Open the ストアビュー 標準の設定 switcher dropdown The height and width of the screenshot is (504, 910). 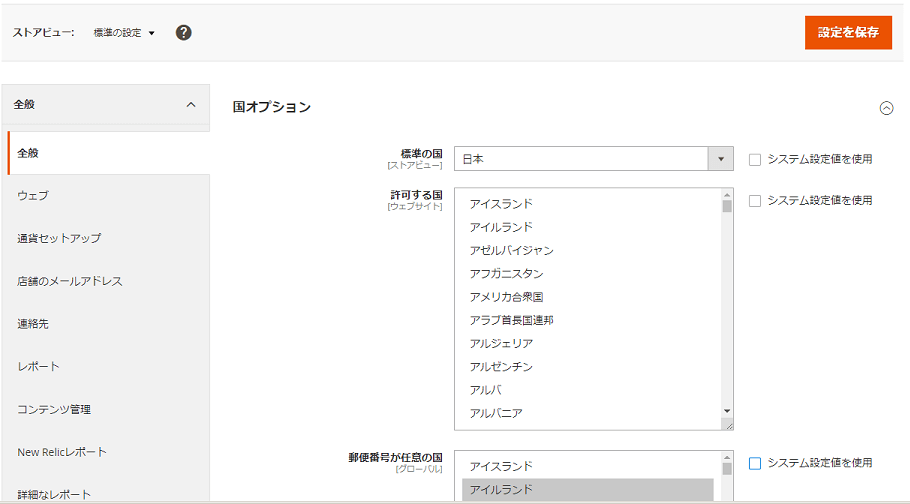(x=124, y=33)
